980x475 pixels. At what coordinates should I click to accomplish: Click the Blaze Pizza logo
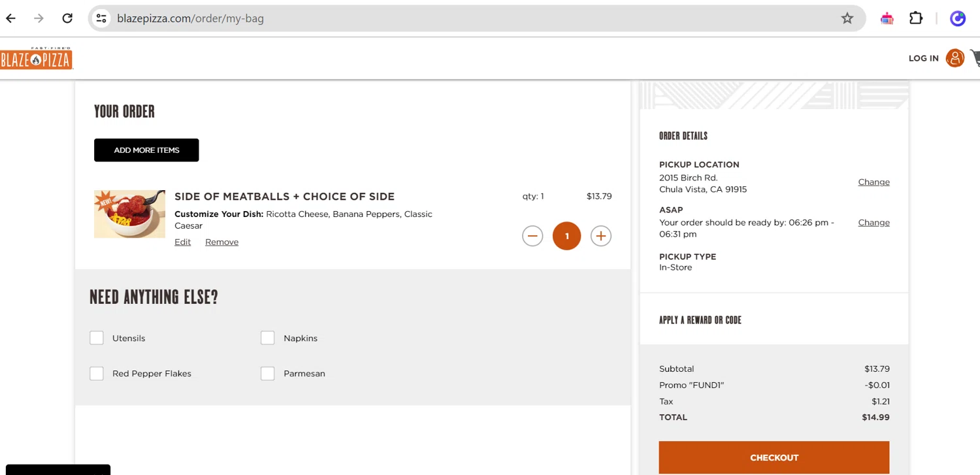[37, 59]
